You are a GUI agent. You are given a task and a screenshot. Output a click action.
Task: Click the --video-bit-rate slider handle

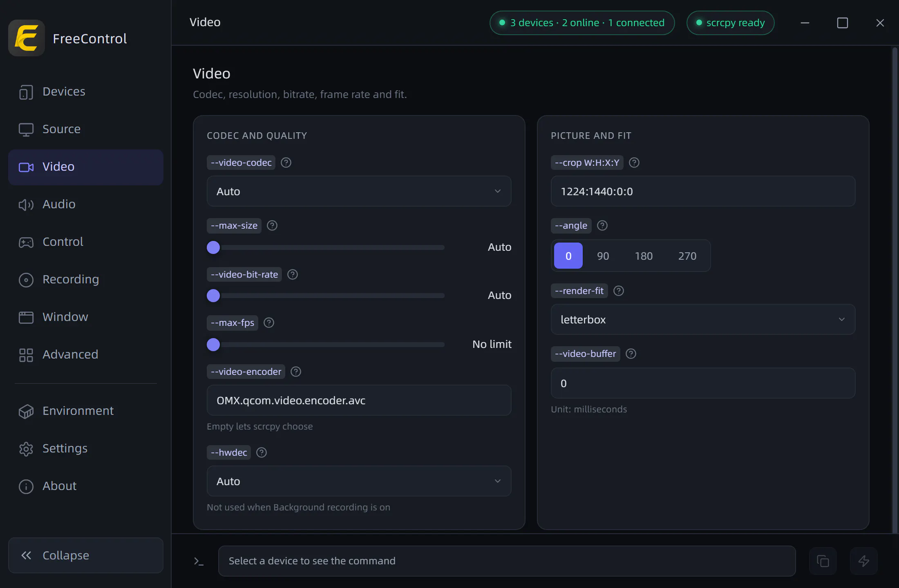pyautogui.click(x=213, y=296)
